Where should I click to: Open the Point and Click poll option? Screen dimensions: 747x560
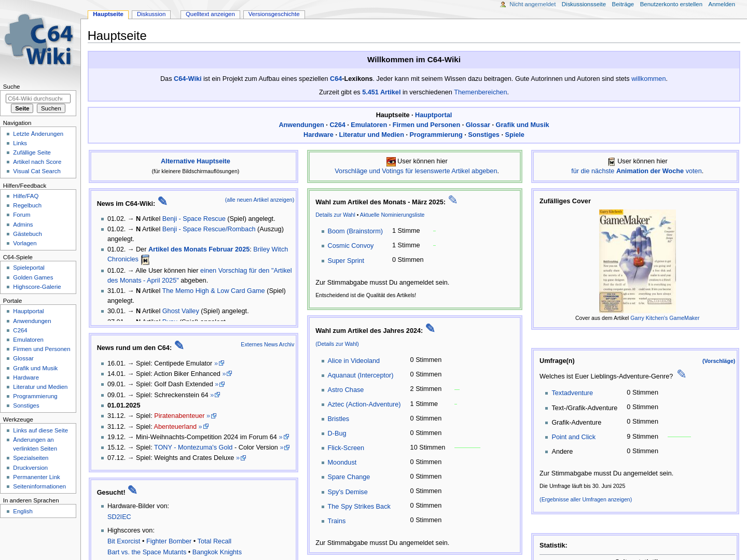pos(573,437)
